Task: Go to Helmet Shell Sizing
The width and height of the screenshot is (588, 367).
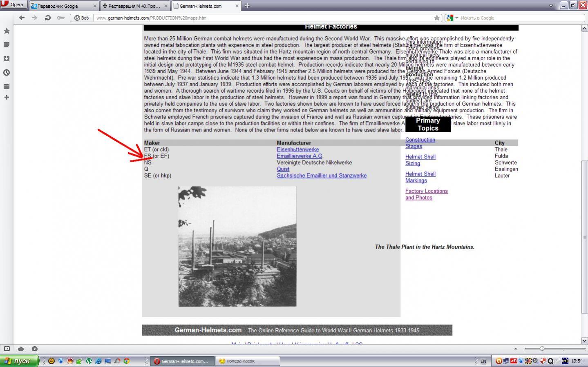Action: (x=420, y=160)
